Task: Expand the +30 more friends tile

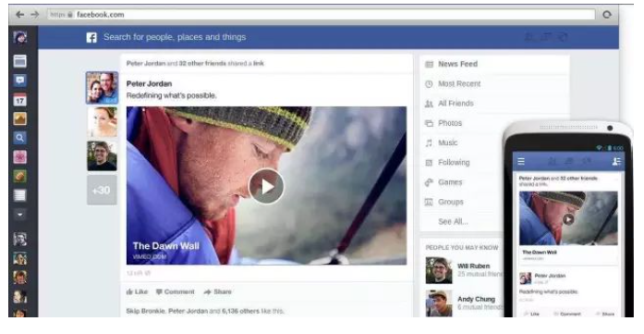Action: pos(102,190)
